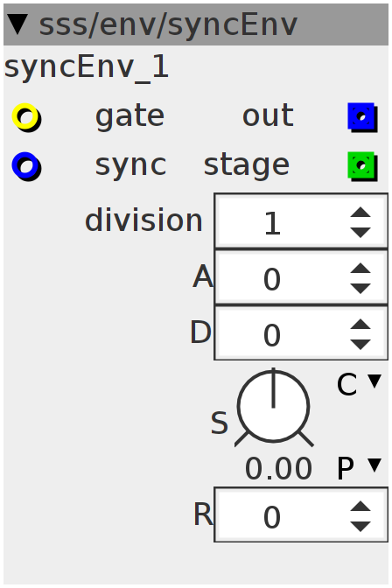Click the blue sync inlet jack
Viewport: 392px width, 588px height.
click(x=26, y=165)
